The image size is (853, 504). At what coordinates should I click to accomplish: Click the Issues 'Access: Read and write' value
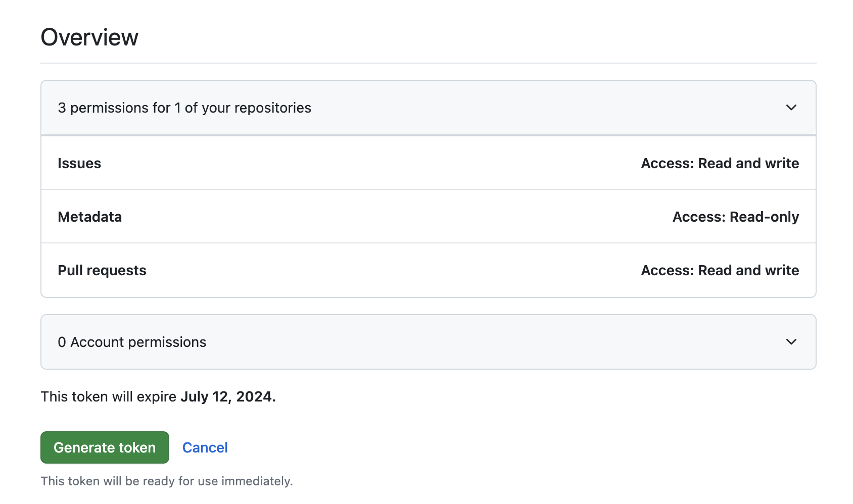click(x=720, y=163)
